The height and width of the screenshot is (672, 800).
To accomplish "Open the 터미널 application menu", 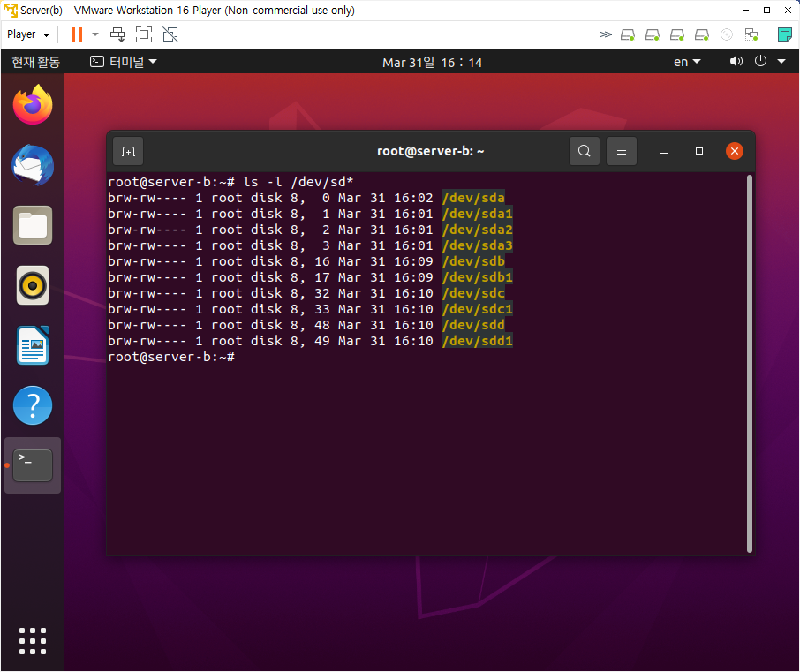I will coord(124,62).
